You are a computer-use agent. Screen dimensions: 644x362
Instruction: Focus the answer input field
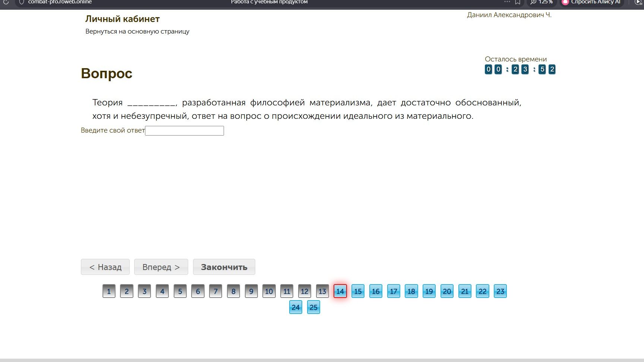point(184,131)
